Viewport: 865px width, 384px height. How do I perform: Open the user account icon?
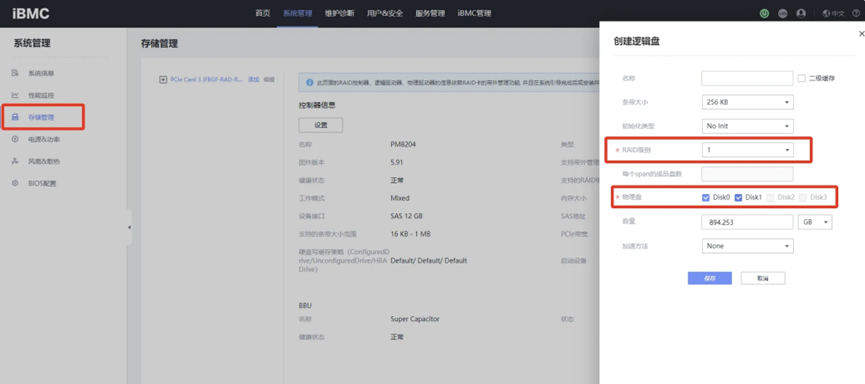click(x=801, y=14)
